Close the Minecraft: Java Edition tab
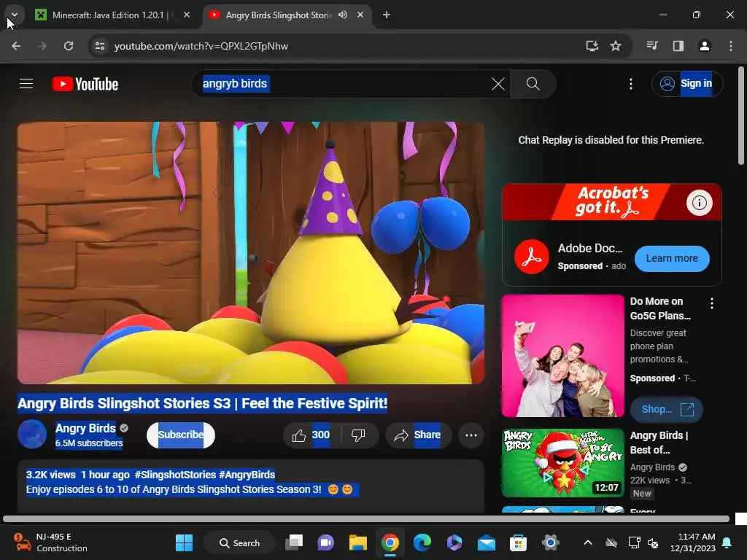The image size is (747, 560). pos(187,15)
